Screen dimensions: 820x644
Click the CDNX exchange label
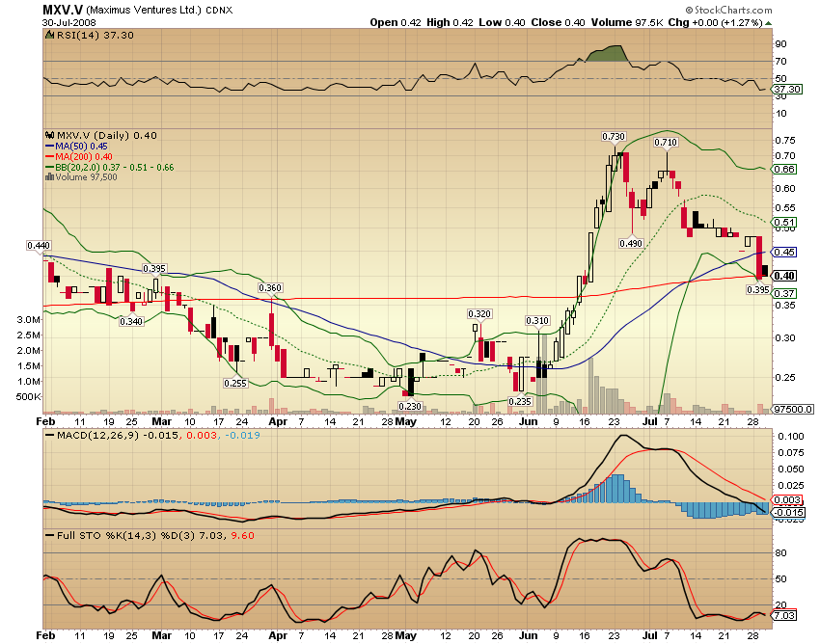219,10
